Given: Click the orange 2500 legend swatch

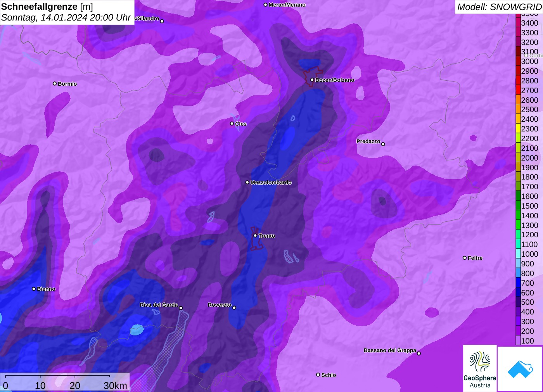Looking at the screenshot, I should (518, 109).
